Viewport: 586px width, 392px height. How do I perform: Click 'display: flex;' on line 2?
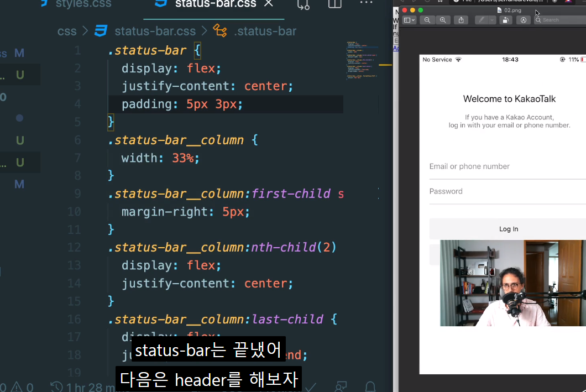pos(171,69)
